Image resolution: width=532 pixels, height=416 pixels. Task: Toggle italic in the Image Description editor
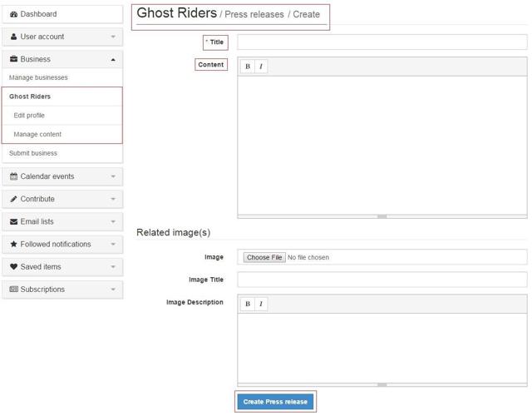click(261, 304)
